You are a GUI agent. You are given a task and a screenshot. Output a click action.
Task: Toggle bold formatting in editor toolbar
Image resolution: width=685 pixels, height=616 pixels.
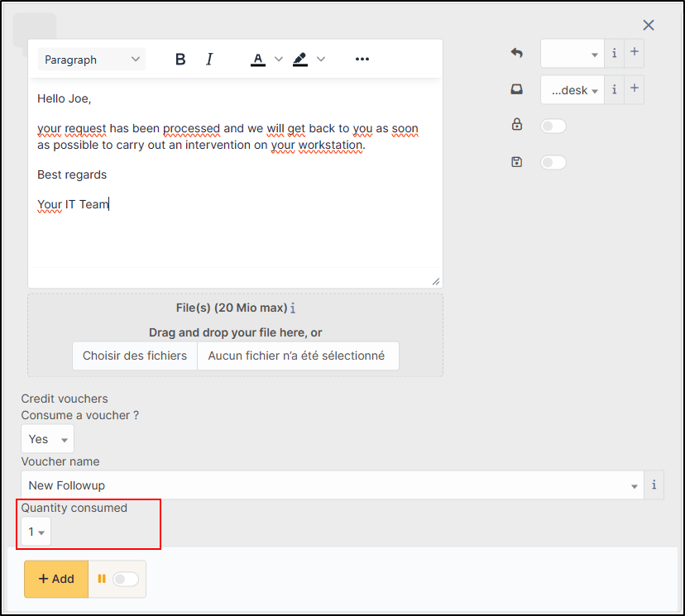coord(180,60)
